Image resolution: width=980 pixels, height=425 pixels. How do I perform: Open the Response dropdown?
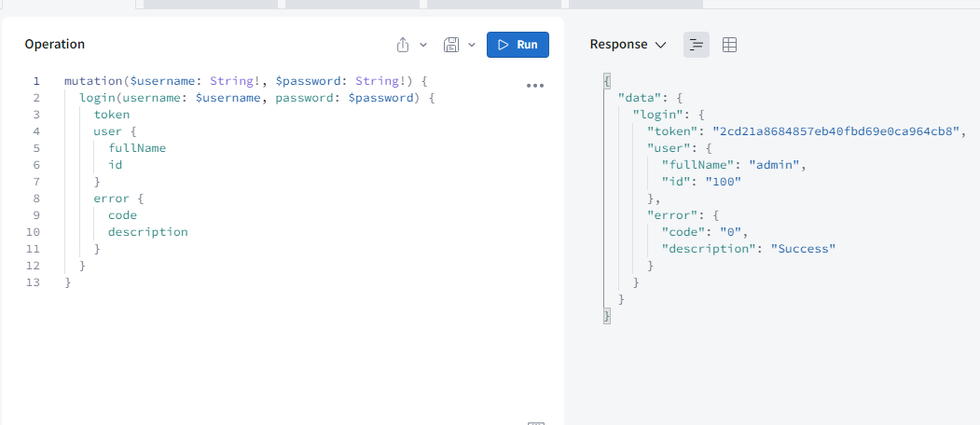point(628,45)
